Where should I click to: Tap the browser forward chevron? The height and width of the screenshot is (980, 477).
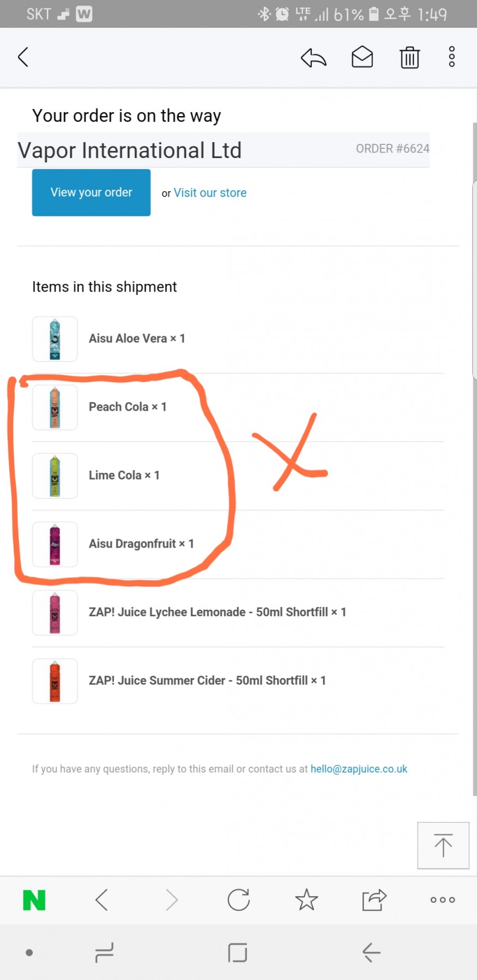[172, 900]
